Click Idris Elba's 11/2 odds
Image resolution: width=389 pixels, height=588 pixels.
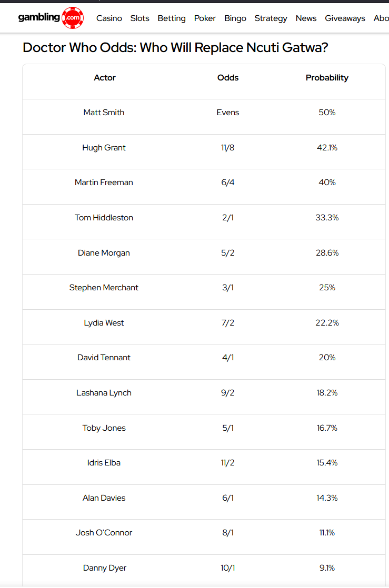[228, 463]
